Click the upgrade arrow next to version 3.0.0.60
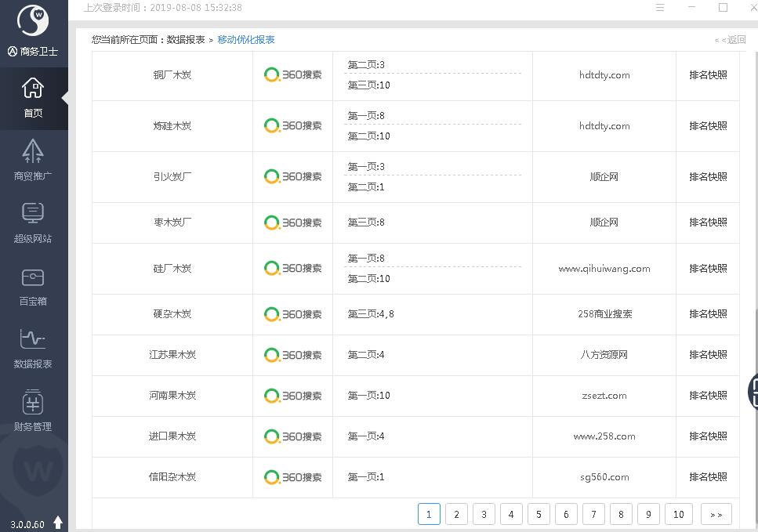 pos(58,523)
